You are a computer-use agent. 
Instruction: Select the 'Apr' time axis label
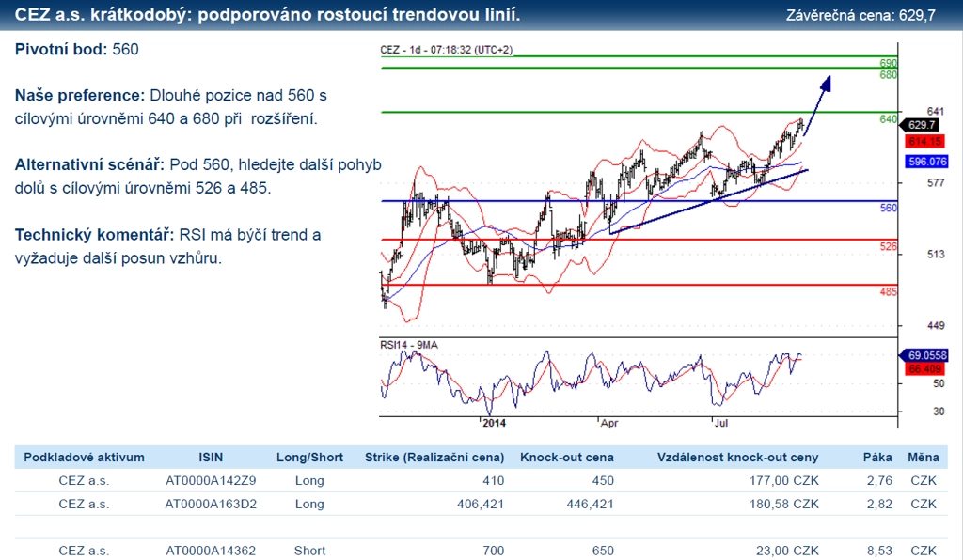click(x=608, y=423)
